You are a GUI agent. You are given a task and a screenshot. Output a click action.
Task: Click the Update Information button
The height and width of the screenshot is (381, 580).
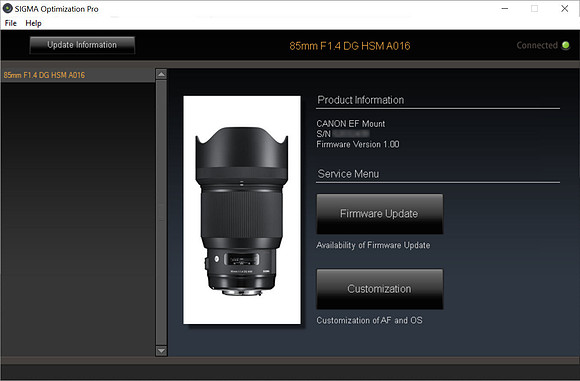pyautogui.click(x=82, y=45)
